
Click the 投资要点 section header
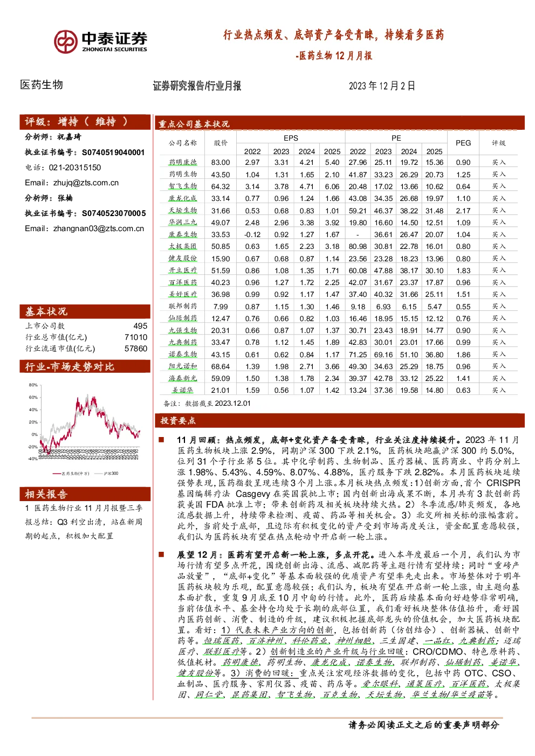[x=339, y=420]
